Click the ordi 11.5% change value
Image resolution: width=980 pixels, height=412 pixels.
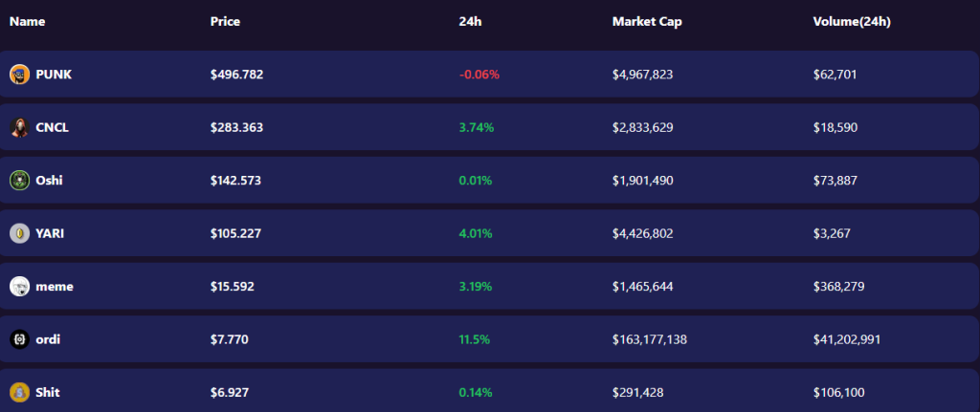[475, 339]
